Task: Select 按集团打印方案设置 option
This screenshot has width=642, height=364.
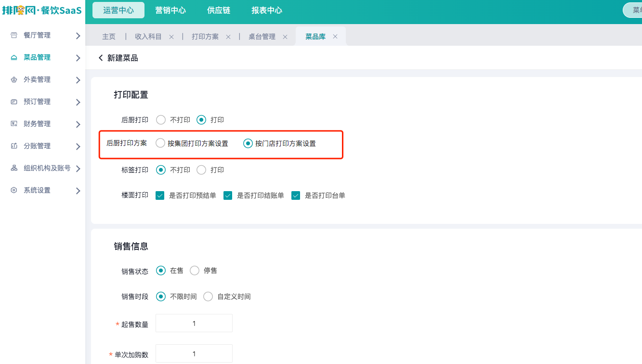Action: (160, 143)
